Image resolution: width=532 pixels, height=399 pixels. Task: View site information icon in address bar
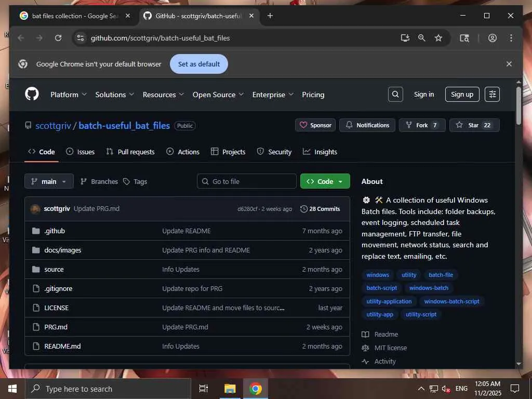pyautogui.click(x=81, y=38)
